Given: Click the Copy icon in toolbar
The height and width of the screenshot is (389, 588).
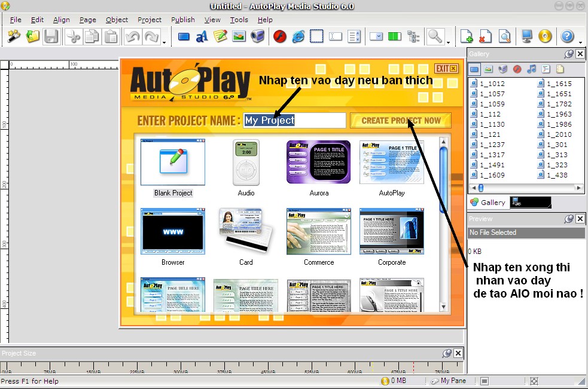Looking at the screenshot, I should pyautogui.click(x=92, y=36).
